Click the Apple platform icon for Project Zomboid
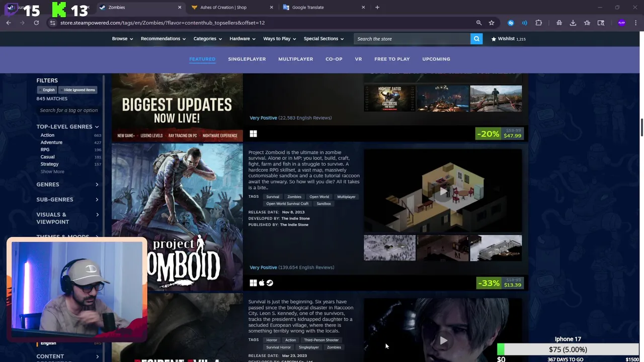Screen dimensions: 644x362 tap(262, 283)
